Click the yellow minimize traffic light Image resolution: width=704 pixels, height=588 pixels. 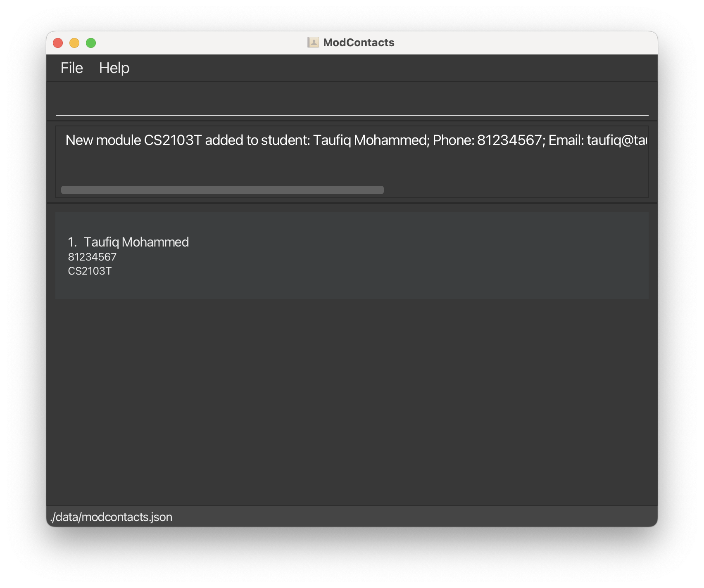coord(74,42)
